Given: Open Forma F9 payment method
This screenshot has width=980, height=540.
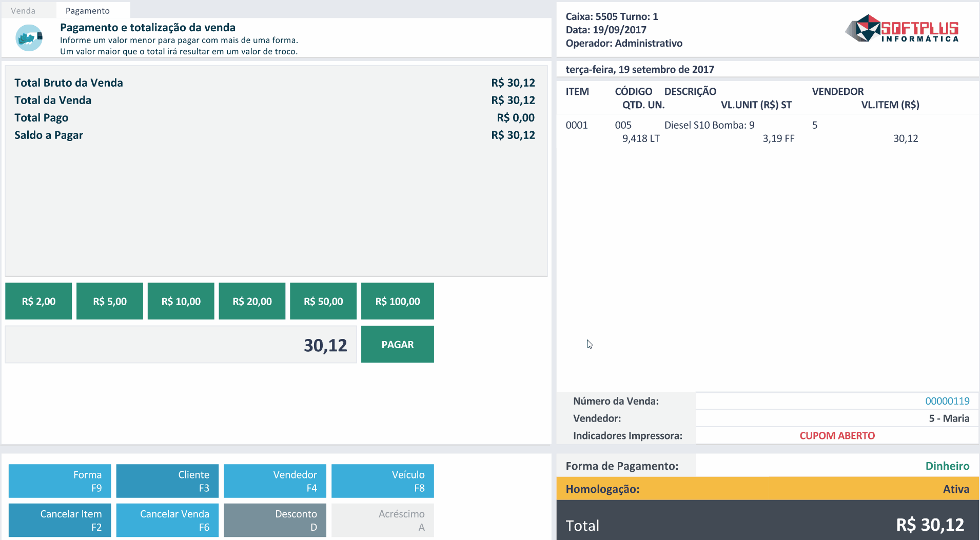Looking at the screenshot, I should point(60,481).
